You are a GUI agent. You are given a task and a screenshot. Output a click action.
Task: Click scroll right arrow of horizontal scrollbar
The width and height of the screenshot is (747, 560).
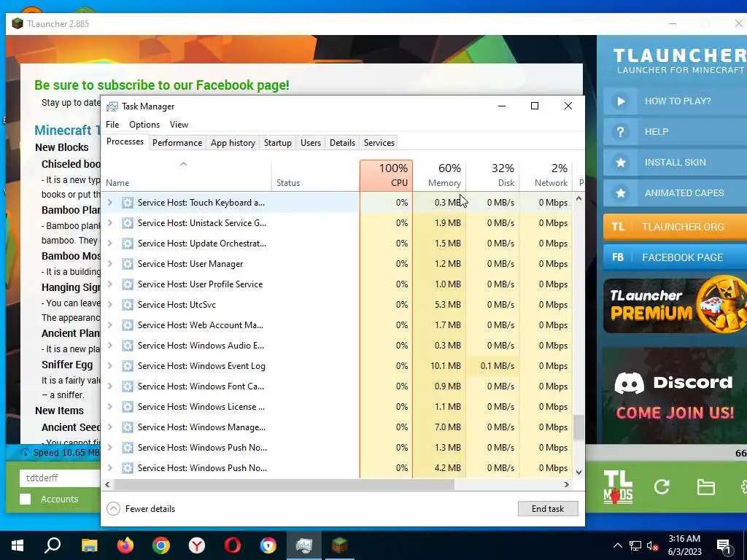click(x=566, y=484)
